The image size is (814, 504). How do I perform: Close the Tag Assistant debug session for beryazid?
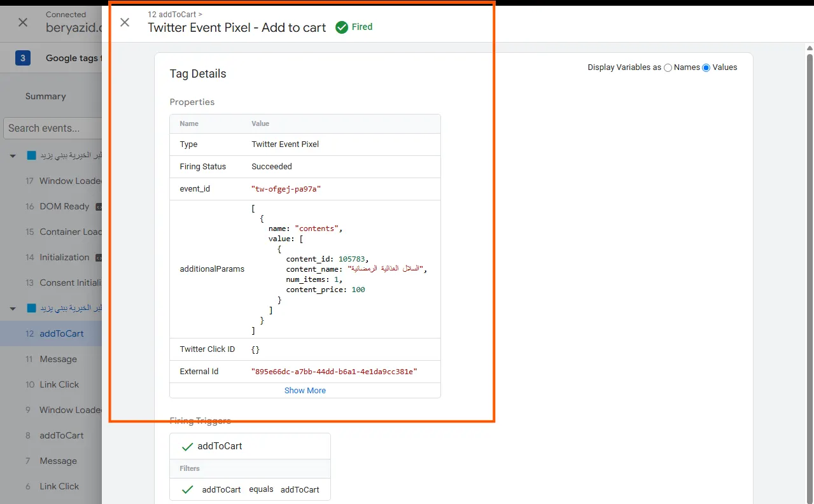[x=23, y=22]
